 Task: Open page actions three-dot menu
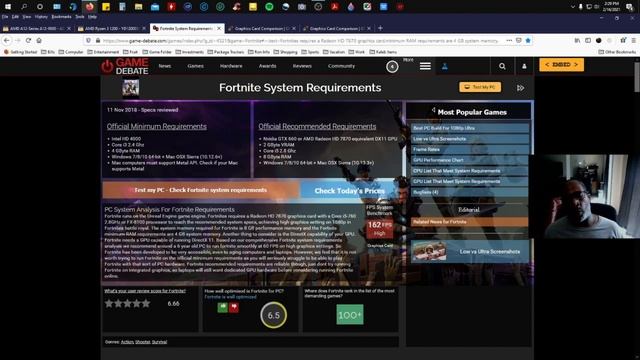pos(509,40)
